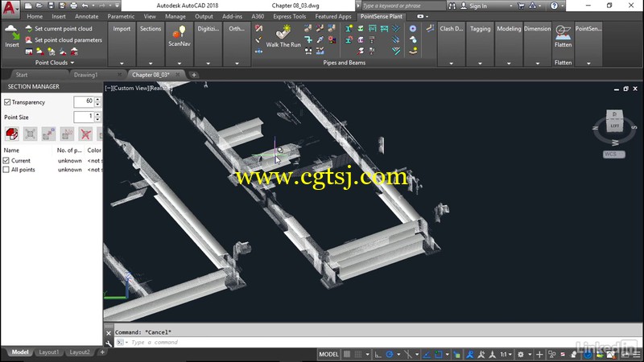Expand the Sections panel dropdown
Screen dimensions: 644x362
pos(151,64)
